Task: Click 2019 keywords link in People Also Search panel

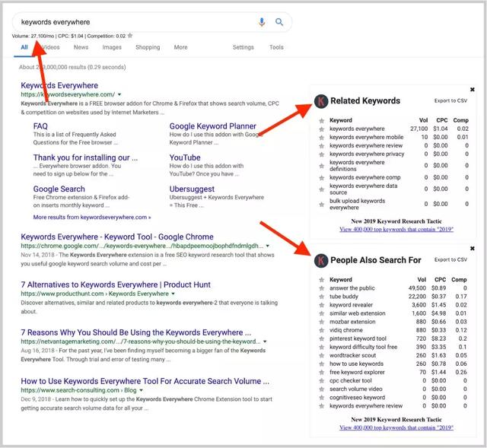Action: (396, 427)
